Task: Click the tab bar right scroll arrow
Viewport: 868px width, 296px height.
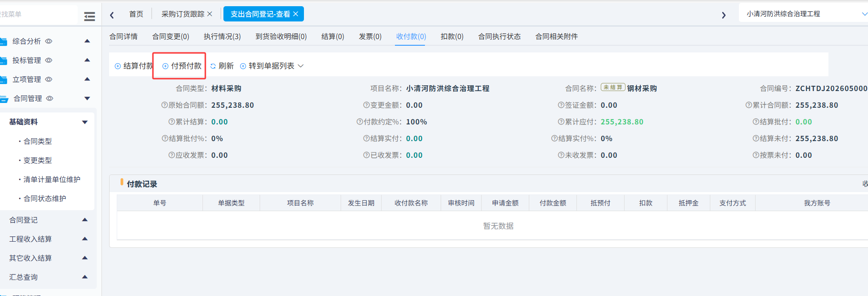Action: 724,15
